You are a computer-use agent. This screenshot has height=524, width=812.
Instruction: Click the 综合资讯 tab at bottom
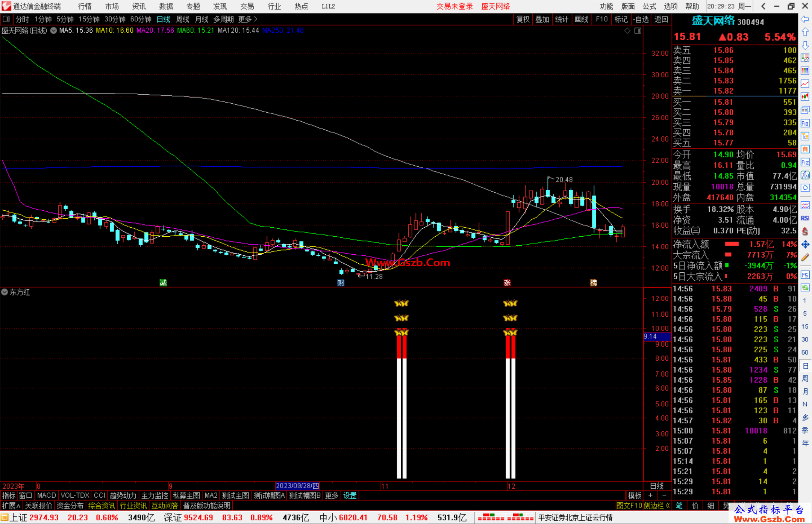(101, 506)
